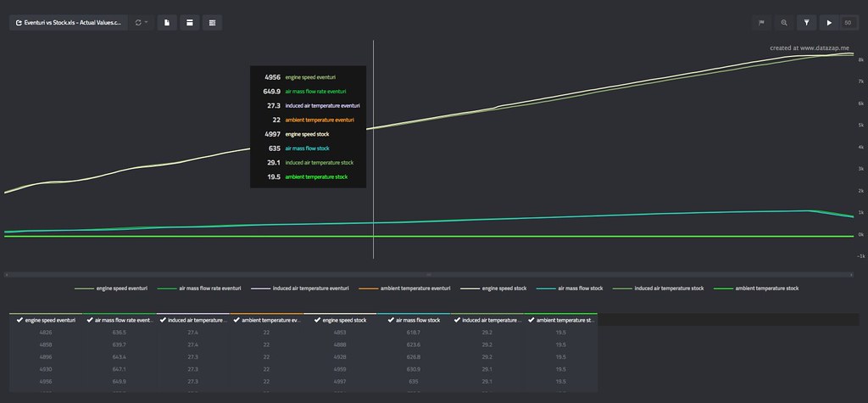The image size is (868, 403).
Task: Open the Eventuri vs Stock.xls file button
Action: (x=68, y=22)
